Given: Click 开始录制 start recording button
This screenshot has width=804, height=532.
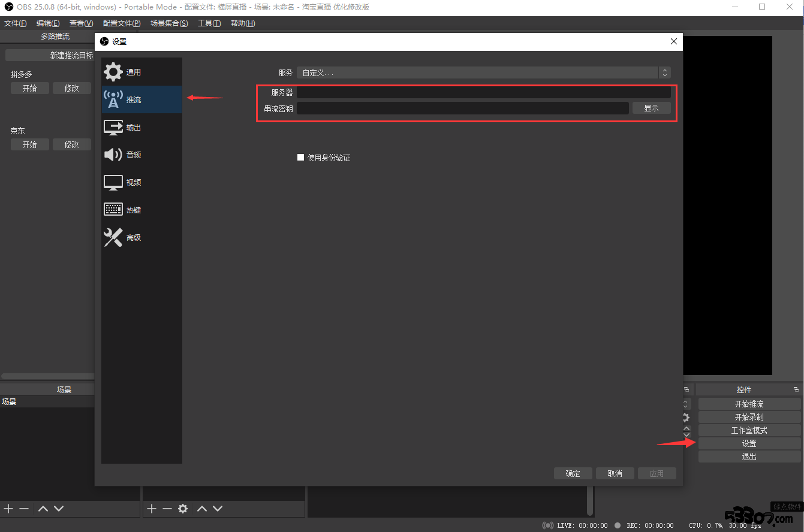Looking at the screenshot, I should point(749,417).
